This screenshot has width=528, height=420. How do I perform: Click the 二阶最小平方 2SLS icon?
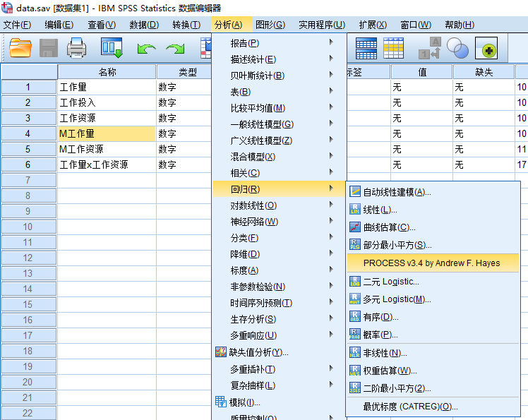click(355, 388)
